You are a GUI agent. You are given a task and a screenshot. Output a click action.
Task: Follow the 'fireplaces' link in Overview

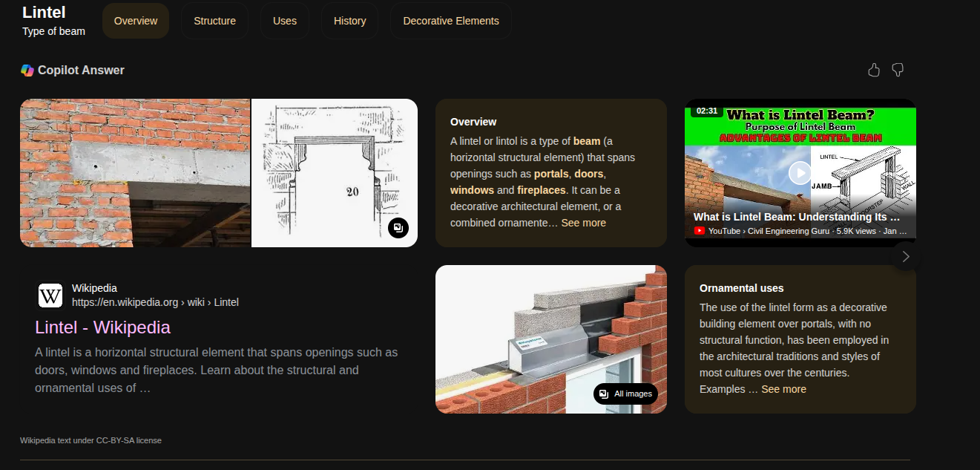click(x=542, y=190)
